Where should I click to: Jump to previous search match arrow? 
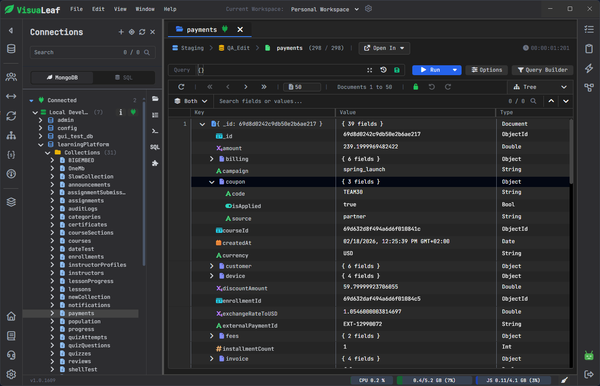[551, 101]
